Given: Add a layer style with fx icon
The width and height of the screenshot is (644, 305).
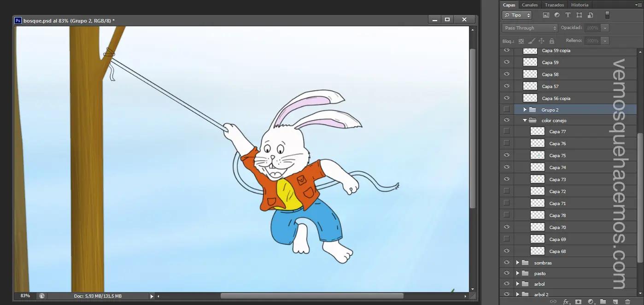Looking at the screenshot, I should (x=566, y=302).
